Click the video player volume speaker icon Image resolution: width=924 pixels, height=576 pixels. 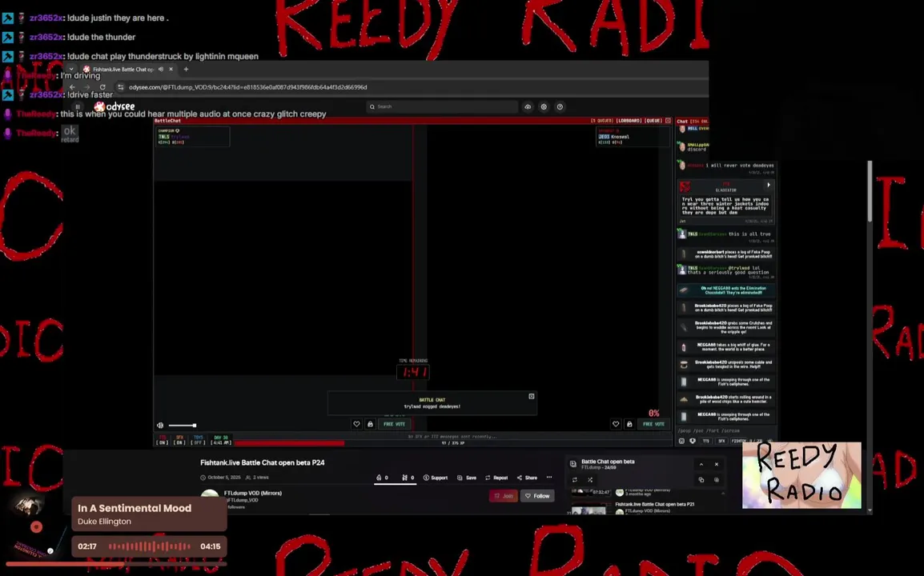coord(160,426)
